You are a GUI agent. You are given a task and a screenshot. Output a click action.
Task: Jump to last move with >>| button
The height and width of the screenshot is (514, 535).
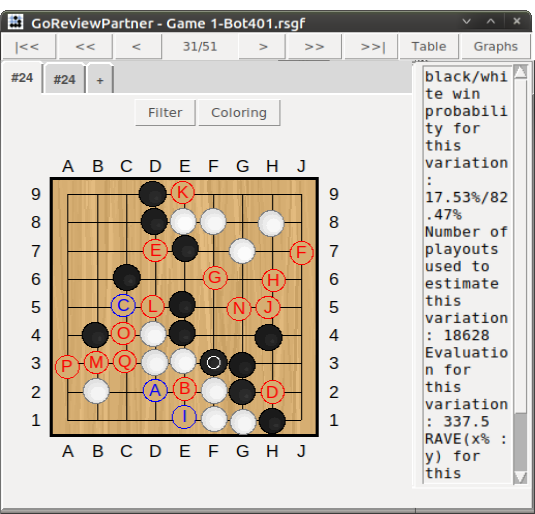coord(371,46)
